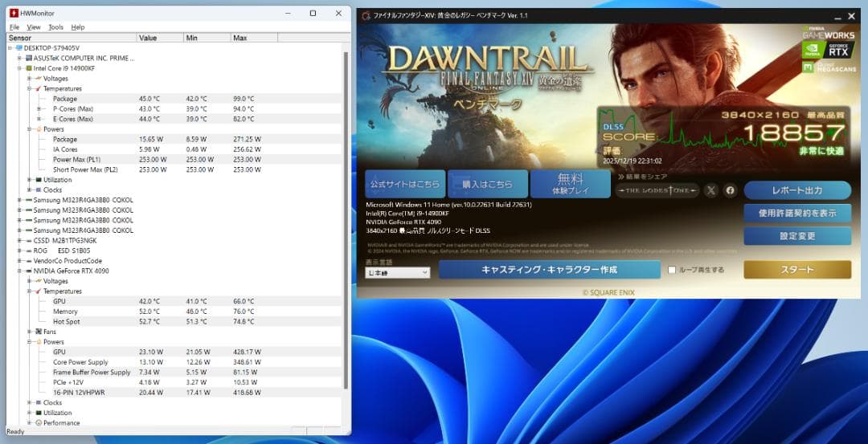Select the GPU Hot Spot temperature row

click(174, 322)
